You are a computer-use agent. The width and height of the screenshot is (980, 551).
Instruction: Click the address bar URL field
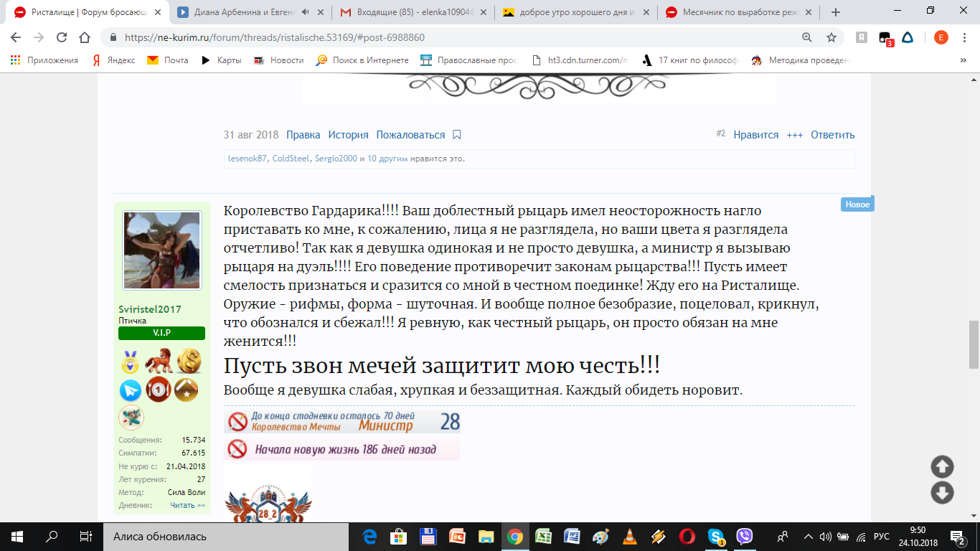[459, 37]
